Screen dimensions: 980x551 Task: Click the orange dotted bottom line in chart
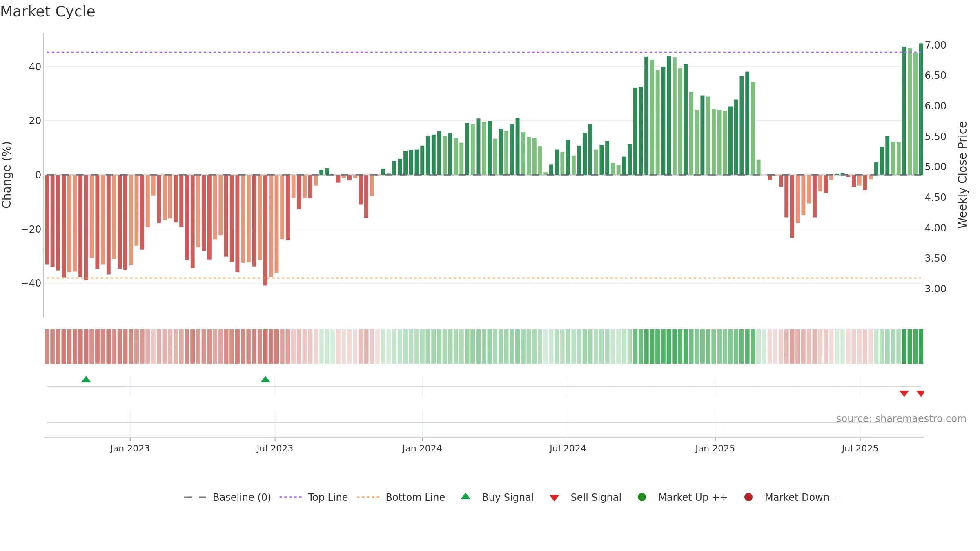click(484, 278)
